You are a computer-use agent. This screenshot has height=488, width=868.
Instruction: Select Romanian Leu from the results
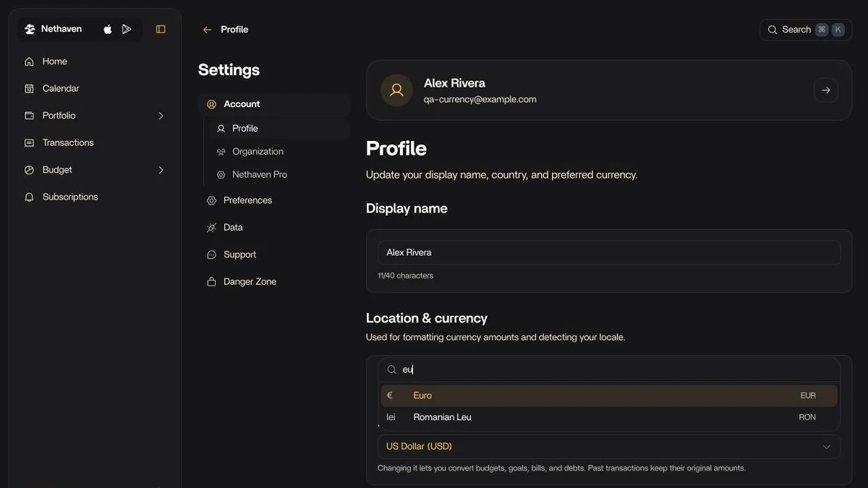point(609,417)
